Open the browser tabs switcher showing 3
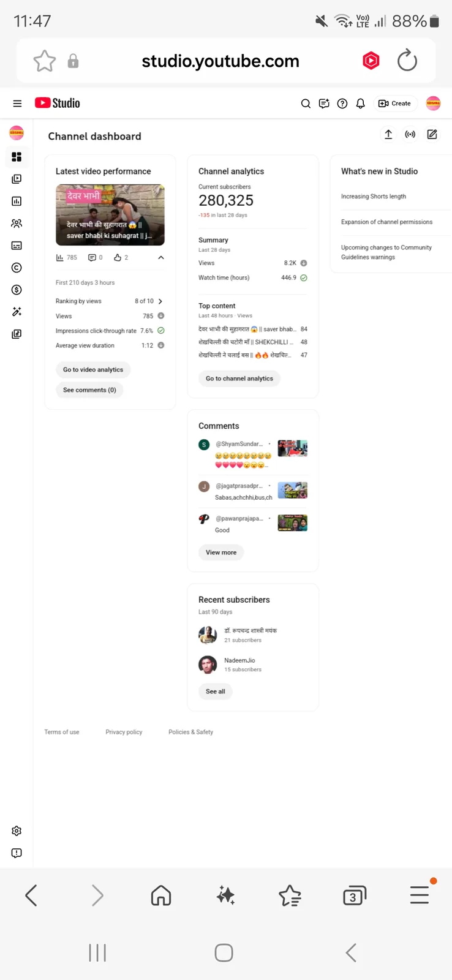The image size is (452, 980). click(354, 895)
